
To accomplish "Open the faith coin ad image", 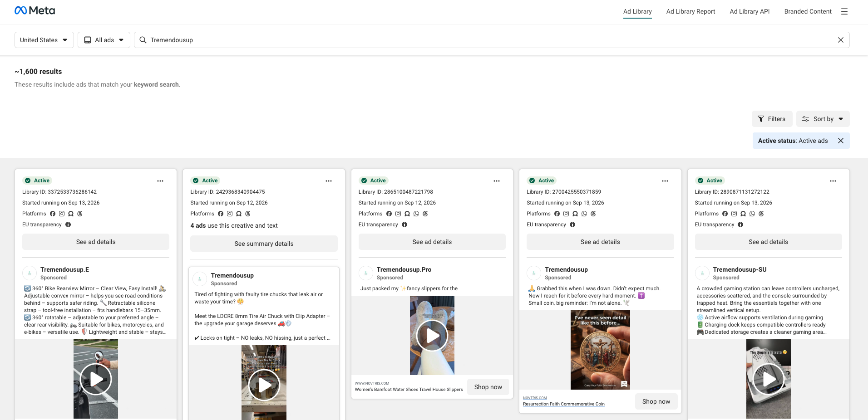I will (x=600, y=350).
